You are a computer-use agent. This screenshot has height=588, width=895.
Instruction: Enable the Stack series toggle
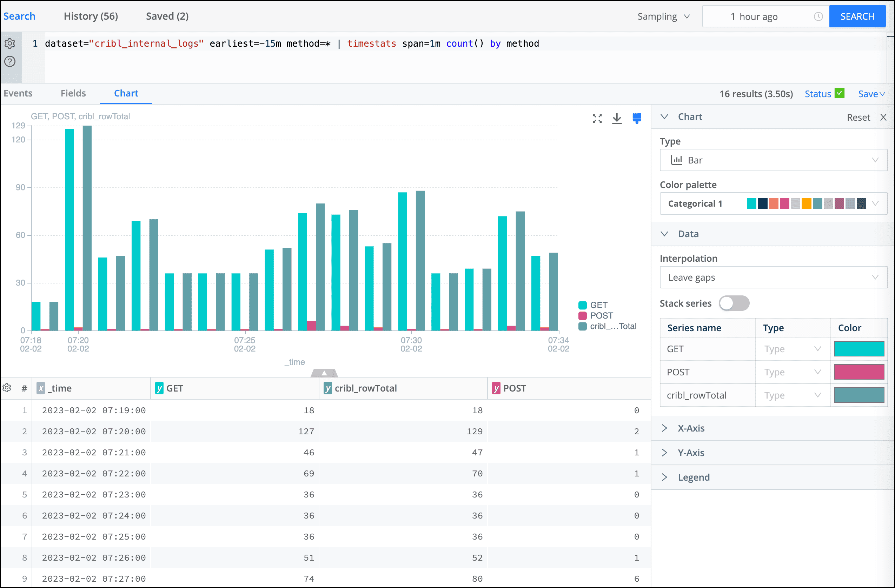[734, 303]
